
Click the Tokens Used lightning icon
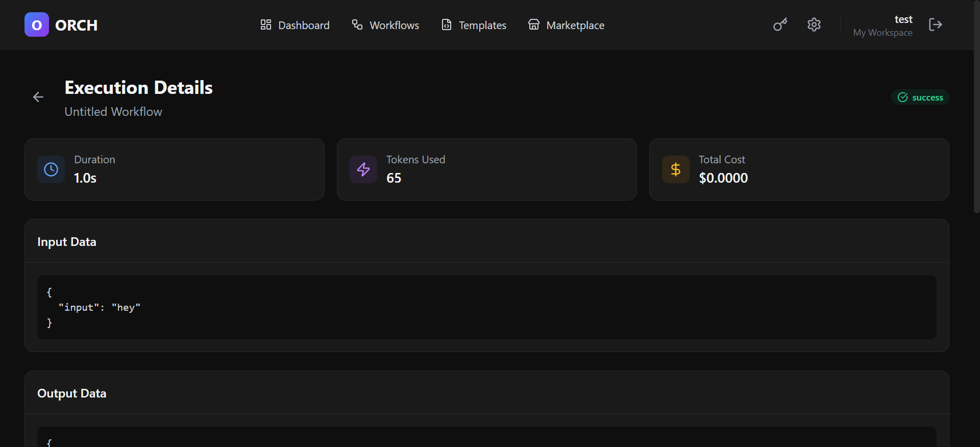coord(363,169)
